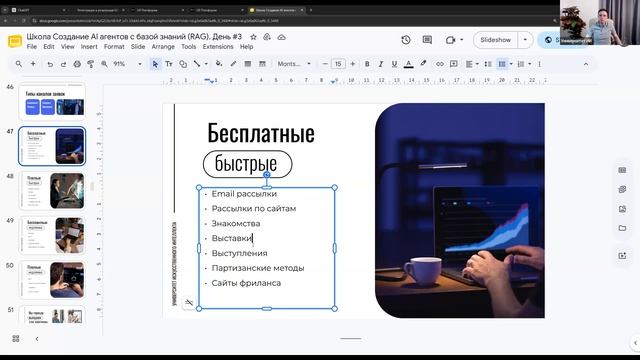The image size is (640, 360).
Task: Select slide 50 thumbnail
Action: point(52,280)
